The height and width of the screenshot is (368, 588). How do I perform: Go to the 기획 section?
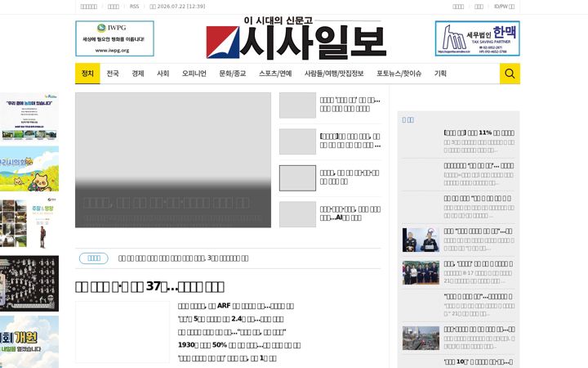[x=440, y=74]
